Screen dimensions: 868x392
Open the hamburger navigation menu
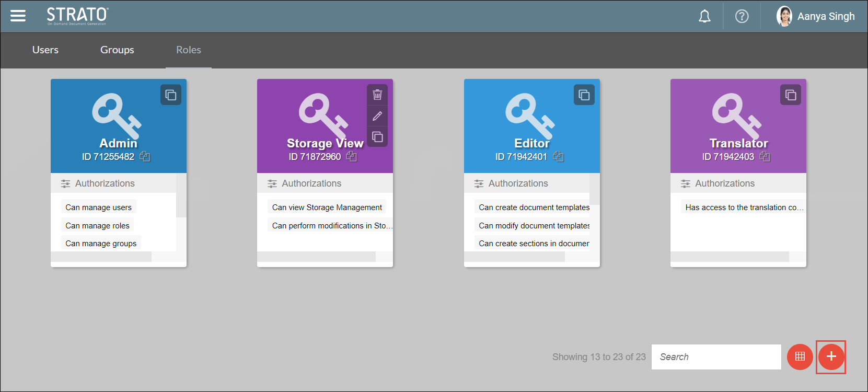click(x=18, y=16)
